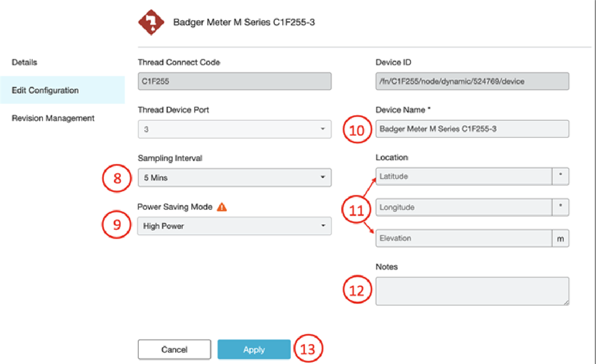Screen dimensions: 596x364
Task: Click the Device ID field
Action: pos(472,81)
